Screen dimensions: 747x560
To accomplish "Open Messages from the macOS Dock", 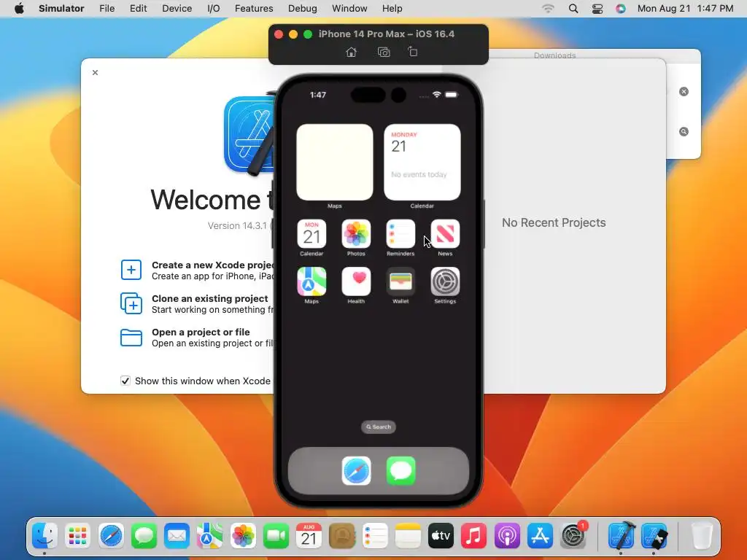I will coord(144,536).
